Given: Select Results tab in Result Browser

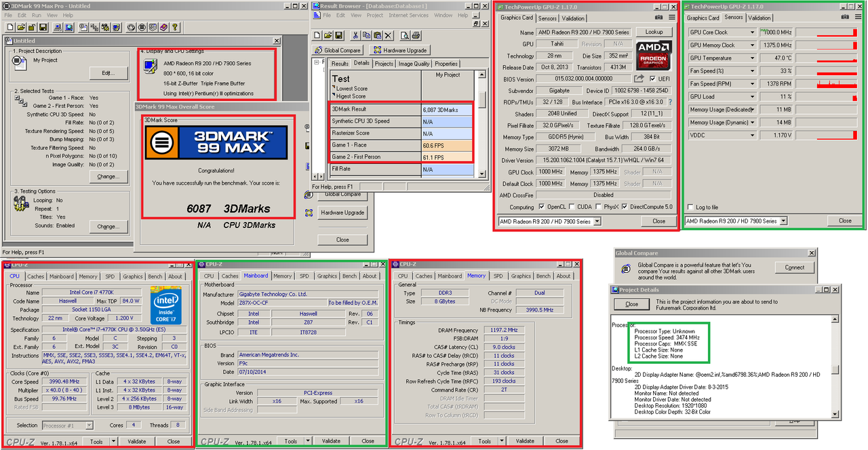Looking at the screenshot, I should 340,64.
